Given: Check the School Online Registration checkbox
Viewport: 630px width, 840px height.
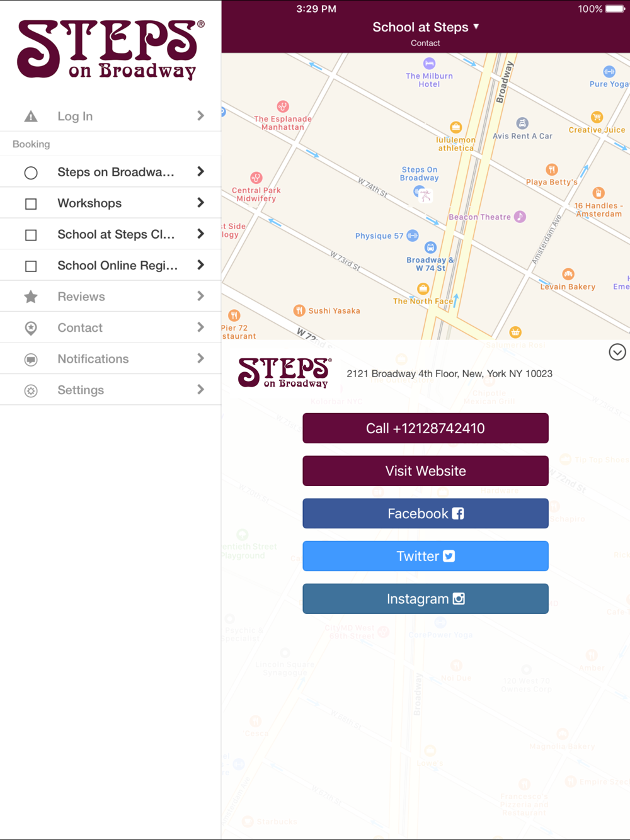Looking at the screenshot, I should 31,266.
